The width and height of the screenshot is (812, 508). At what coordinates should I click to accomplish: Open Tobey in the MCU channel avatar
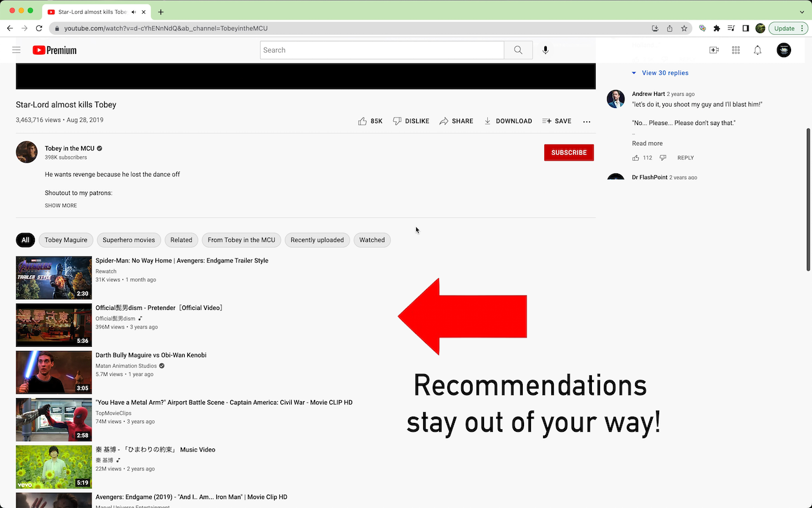pos(27,152)
